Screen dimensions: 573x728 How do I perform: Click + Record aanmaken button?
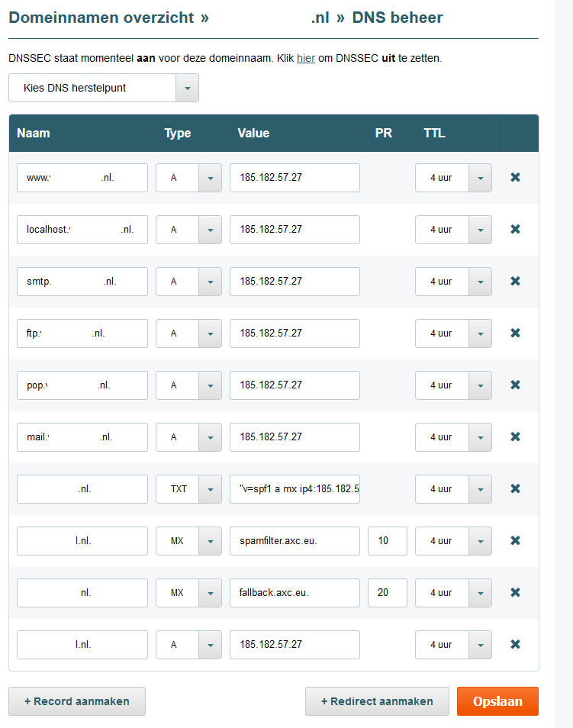pos(77,701)
